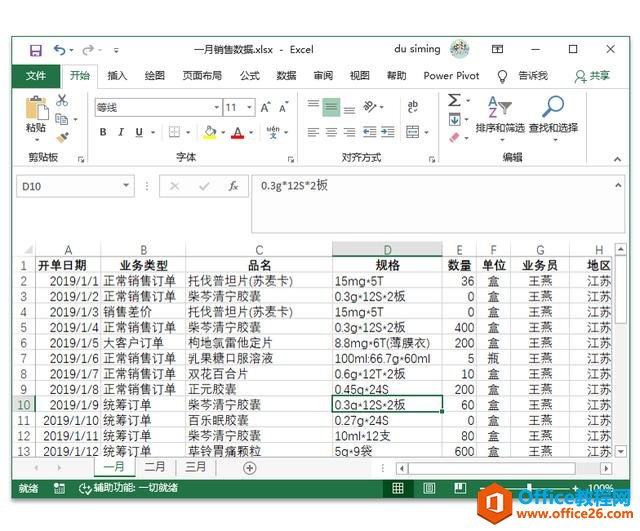This screenshot has width=640, height=531.
Task: Click vertical scrollbar down arrow
Action: pyautogui.click(x=621, y=451)
